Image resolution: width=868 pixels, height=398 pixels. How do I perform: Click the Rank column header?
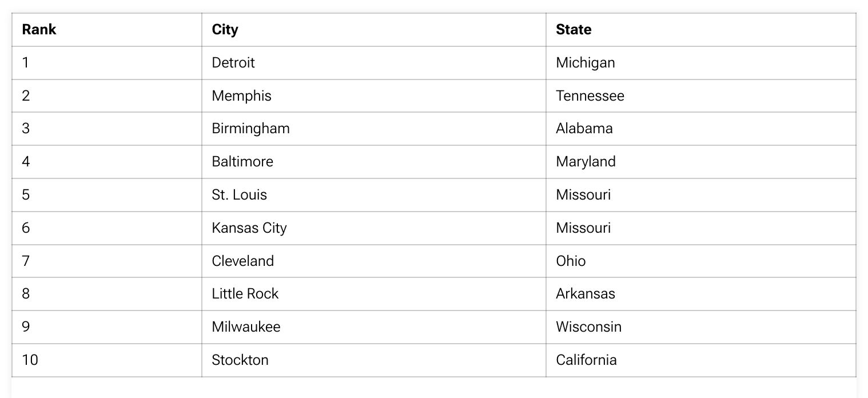(x=39, y=30)
